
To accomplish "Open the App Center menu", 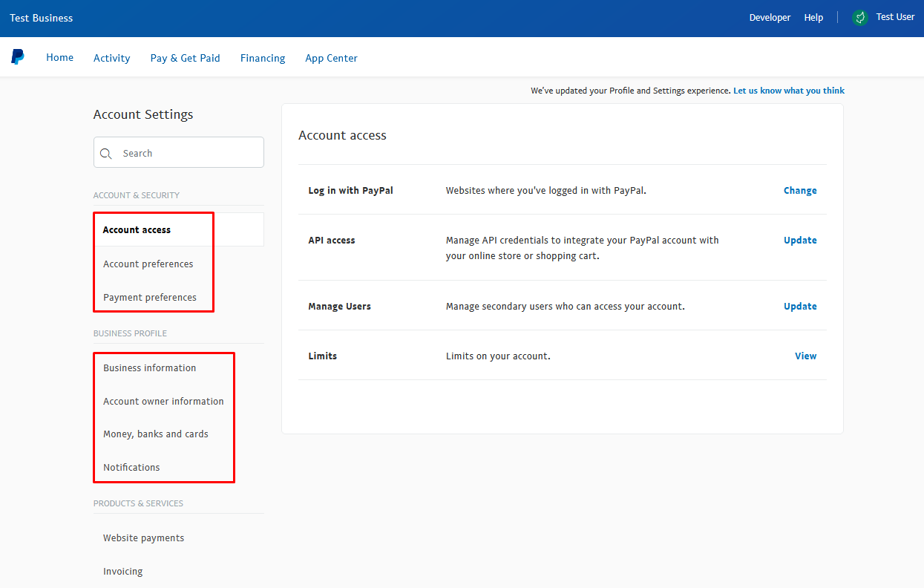I will 332,58.
